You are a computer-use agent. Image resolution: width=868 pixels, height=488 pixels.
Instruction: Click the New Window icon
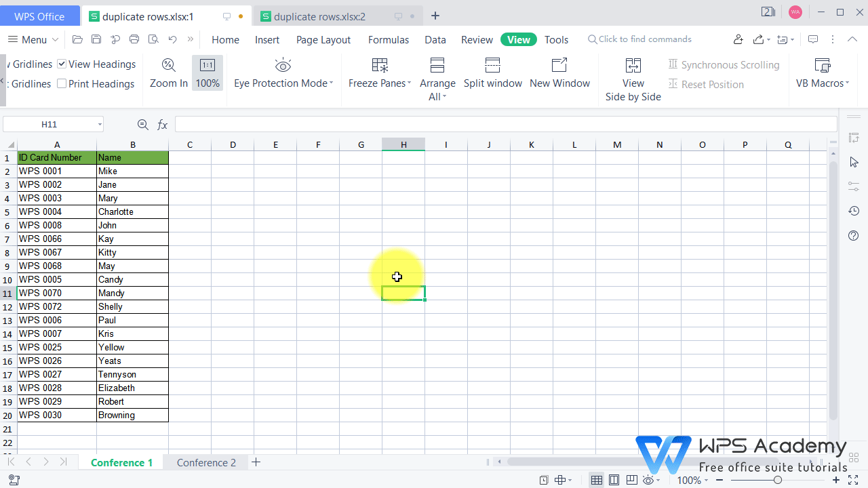tap(559, 65)
